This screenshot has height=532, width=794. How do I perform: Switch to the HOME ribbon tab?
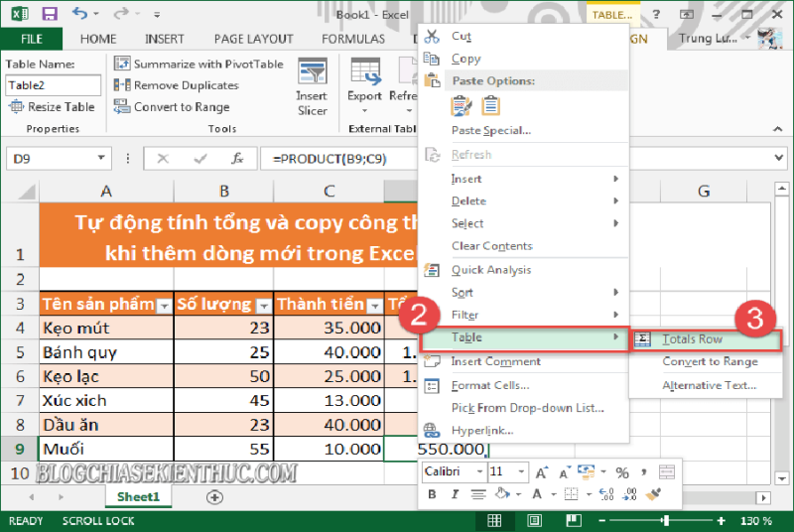[x=98, y=39]
